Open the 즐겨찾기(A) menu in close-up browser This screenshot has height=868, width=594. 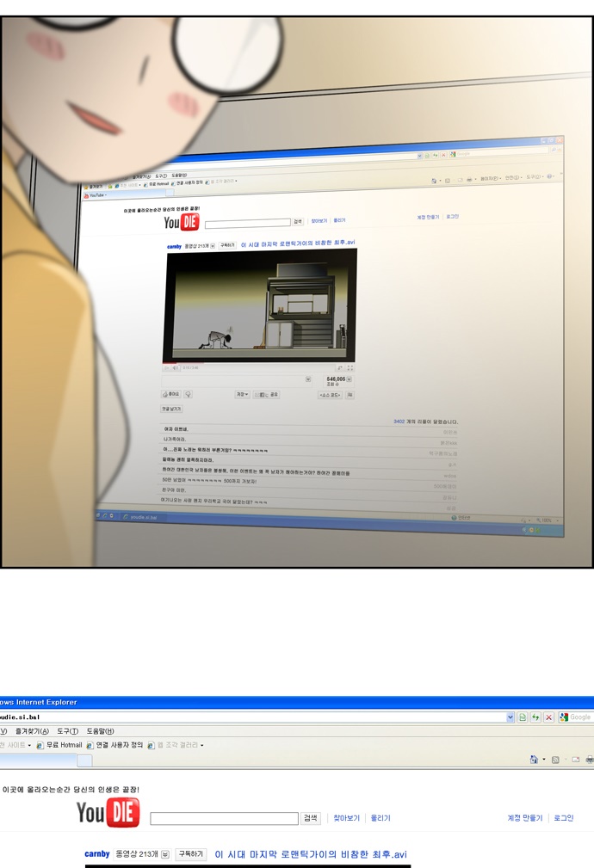point(32,731)
